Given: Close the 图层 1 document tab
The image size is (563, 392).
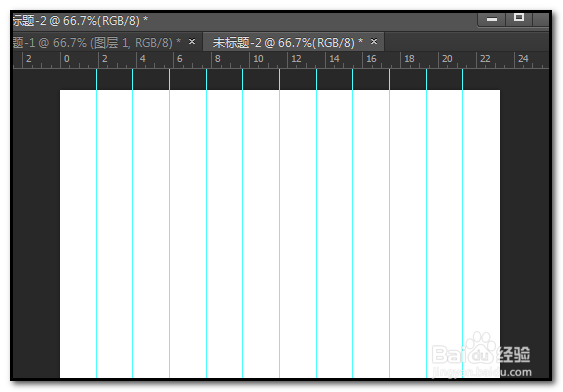Looking at the screenshot, I should pos(192,42).
